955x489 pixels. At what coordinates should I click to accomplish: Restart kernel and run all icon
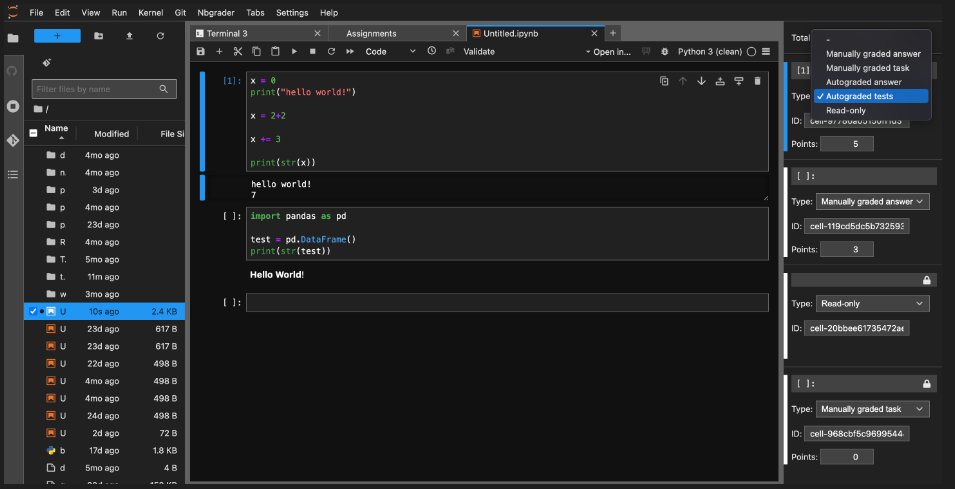[x=350, y=52]
